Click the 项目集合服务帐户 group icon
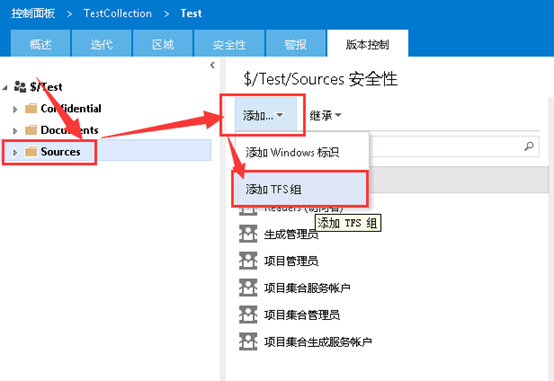 248,287
